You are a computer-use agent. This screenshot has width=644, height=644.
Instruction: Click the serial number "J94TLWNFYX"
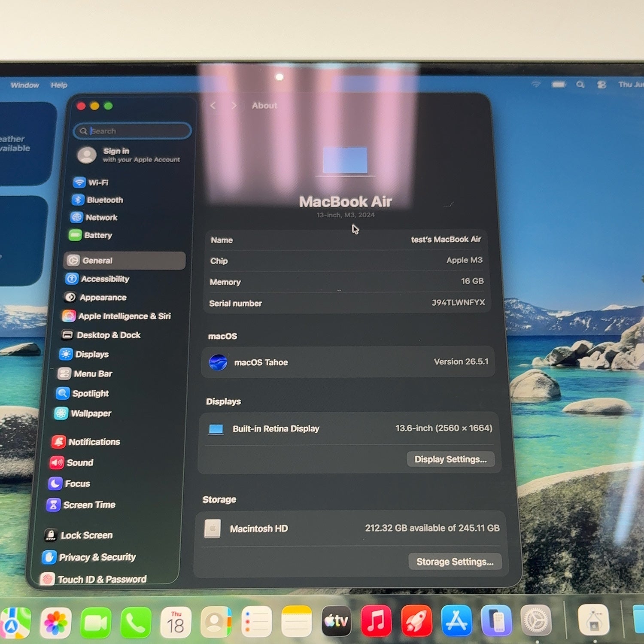point(459,302)
